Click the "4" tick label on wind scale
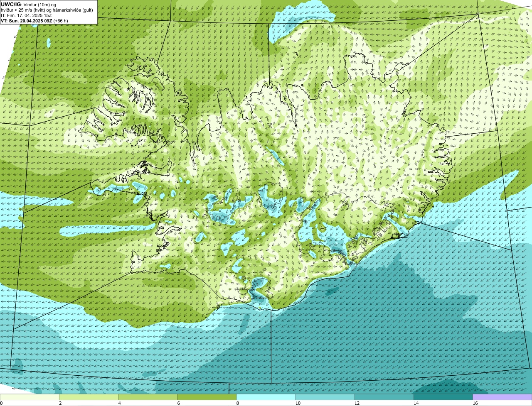 tap(119, 403)
